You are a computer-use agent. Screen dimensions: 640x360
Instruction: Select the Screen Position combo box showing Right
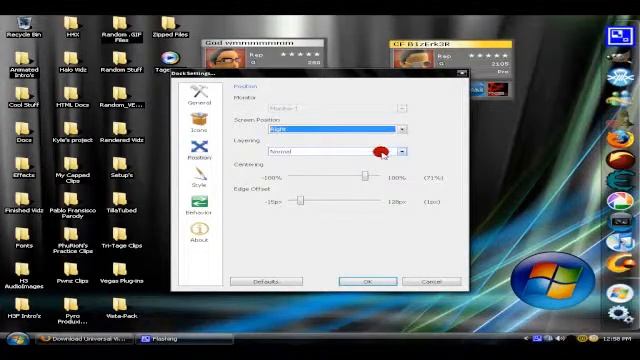tap(338, 129)
